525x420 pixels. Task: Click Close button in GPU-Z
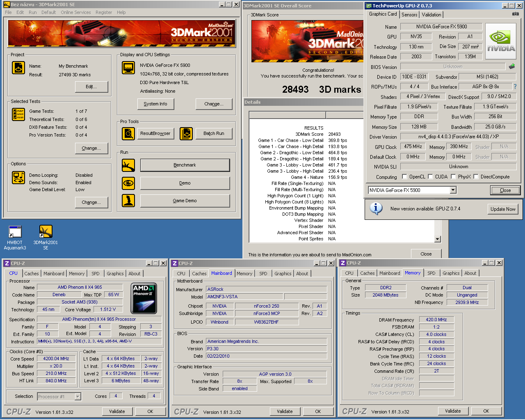[x=505, y=190]
